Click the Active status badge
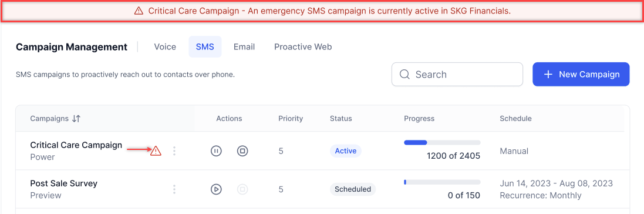Image resolution: width=644 pixels, height=214 pixels. coord(345,151)
